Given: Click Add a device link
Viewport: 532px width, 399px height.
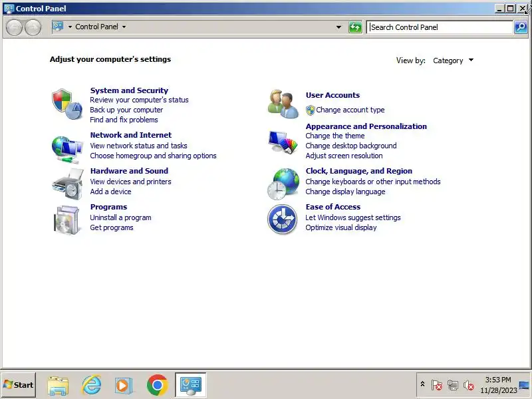Looking at the screenshot, I should [x=110, y=192].
